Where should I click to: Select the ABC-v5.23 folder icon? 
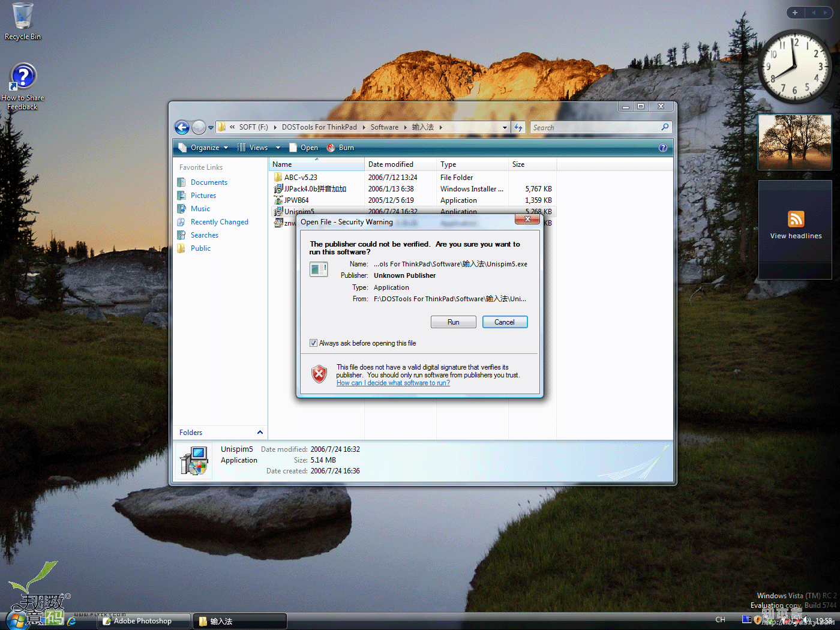[278, 178]
